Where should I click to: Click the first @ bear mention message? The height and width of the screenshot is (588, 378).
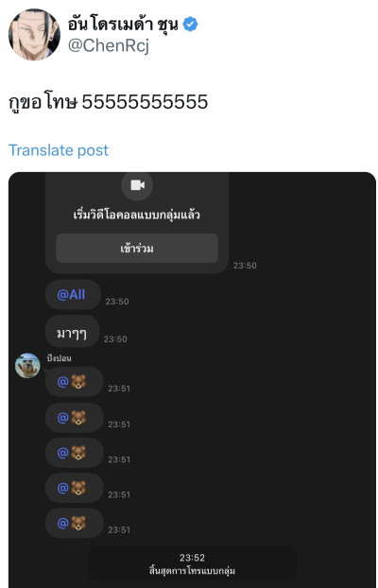pyautogui.click(x=75, y=382)
